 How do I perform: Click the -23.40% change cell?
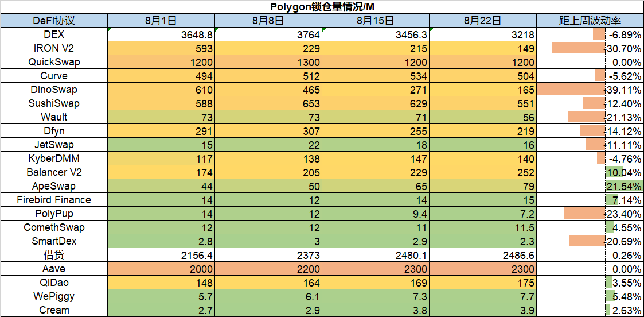coord(590,214)
